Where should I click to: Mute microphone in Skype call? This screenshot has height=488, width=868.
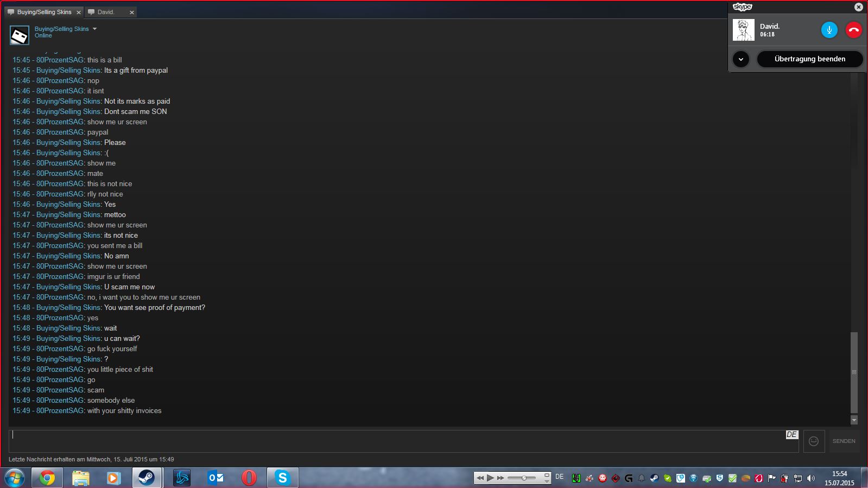(829, 30)
